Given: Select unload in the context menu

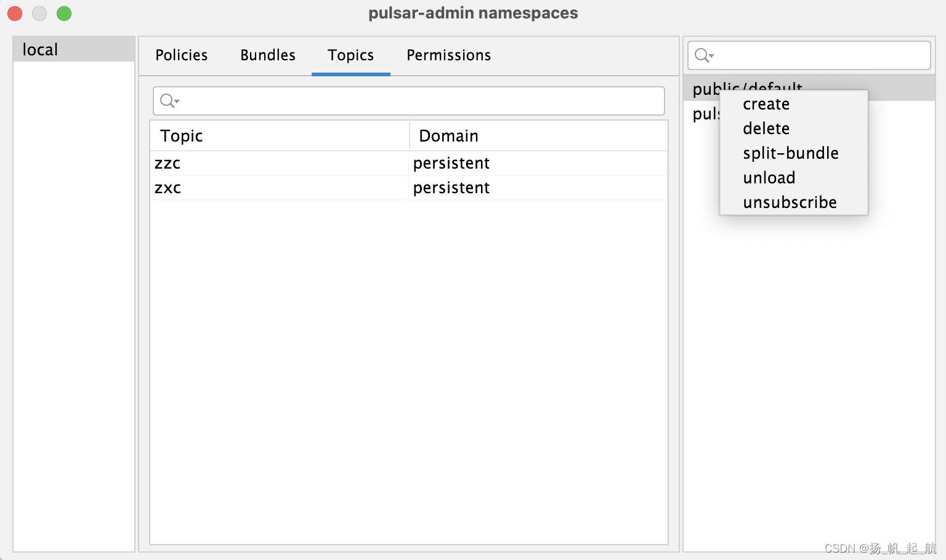Looking at the screenshot, I should [769, 178].
